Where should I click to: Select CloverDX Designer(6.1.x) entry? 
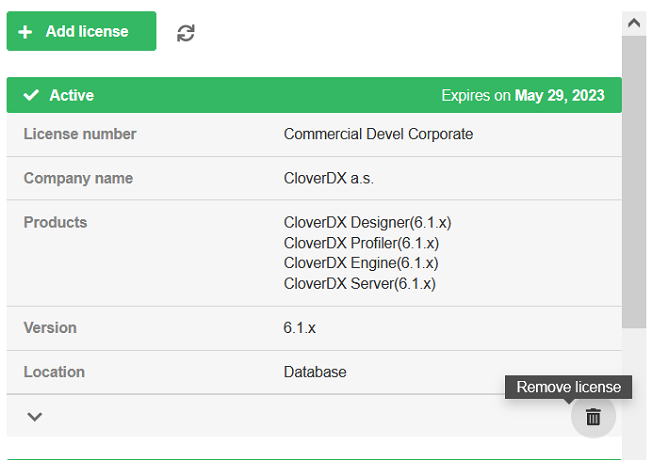tap(368, 223)
